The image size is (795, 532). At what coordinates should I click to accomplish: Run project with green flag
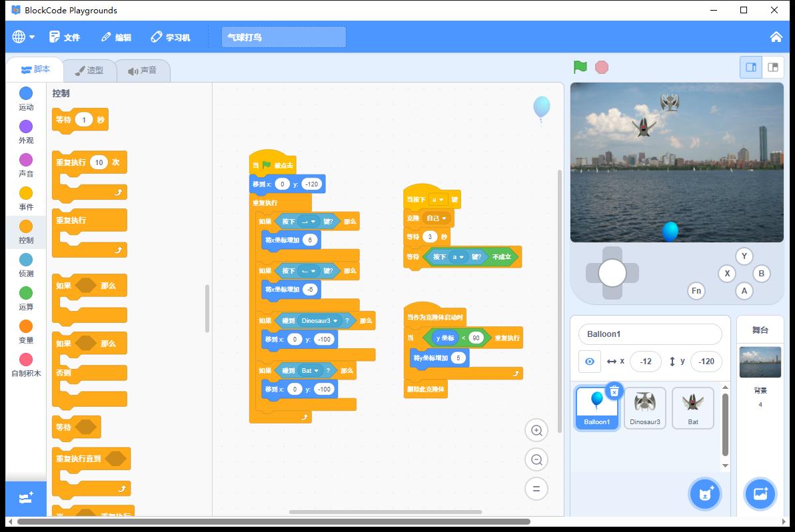(x=580, y=67)
